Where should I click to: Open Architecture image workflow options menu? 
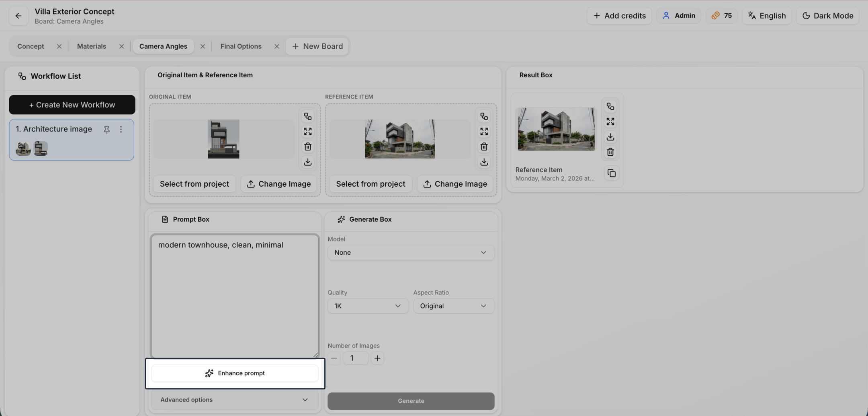tap(121, 129)
